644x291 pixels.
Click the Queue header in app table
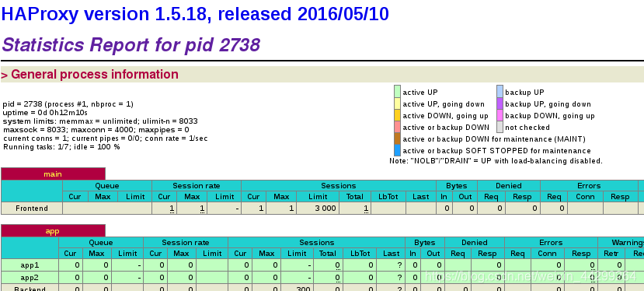[101, 243]
